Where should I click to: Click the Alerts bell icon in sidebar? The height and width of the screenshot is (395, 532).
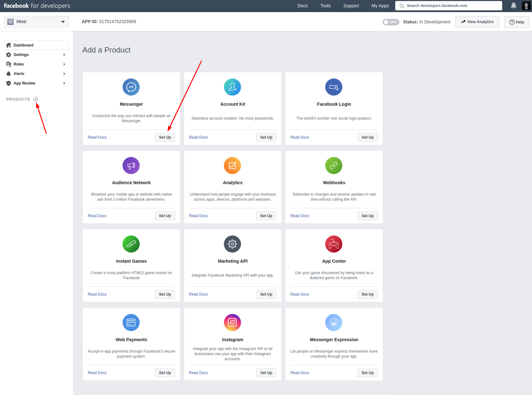pos(9,74)
